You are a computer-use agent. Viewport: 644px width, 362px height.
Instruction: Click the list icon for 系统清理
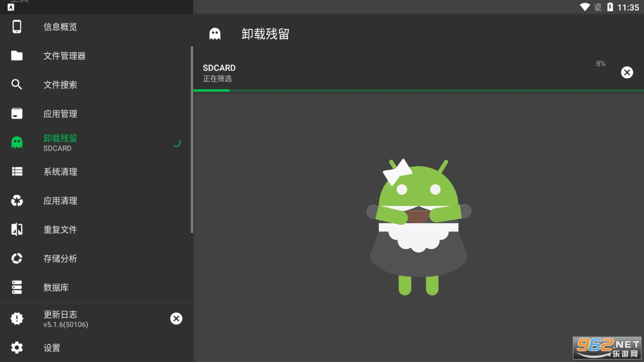(17, 171)
